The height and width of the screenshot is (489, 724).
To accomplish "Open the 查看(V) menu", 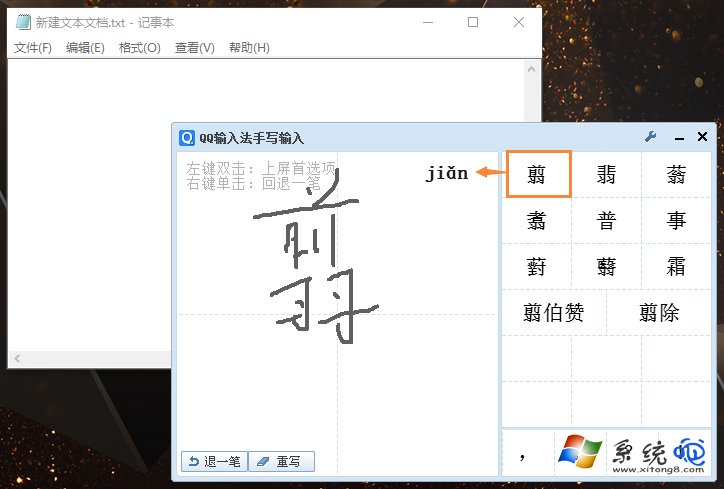I will coord(194,48).
